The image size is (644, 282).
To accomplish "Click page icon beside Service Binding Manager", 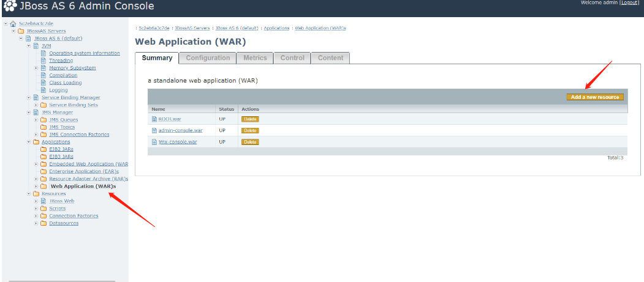I will coord(36,97).
